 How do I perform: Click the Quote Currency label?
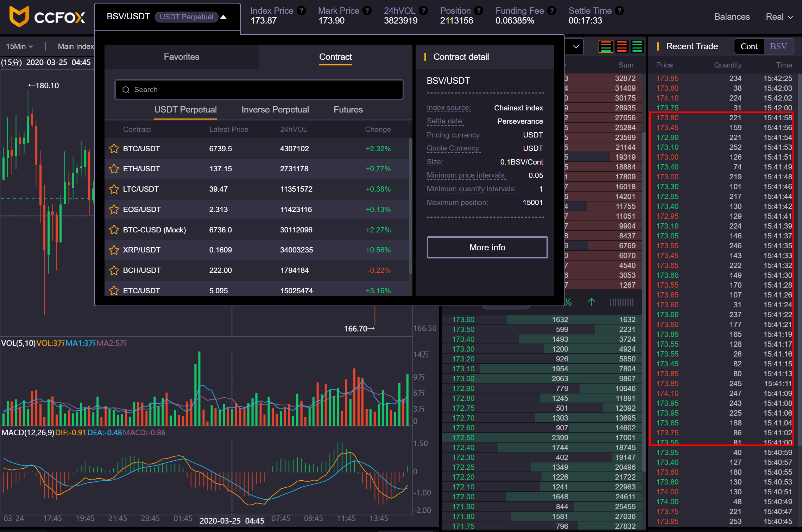[454, 148]
